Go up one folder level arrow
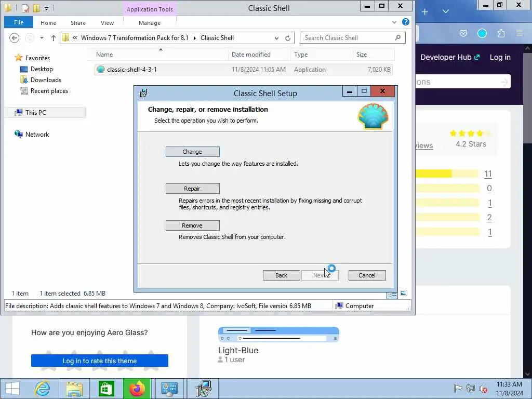This screenshot has height=399, width=532. coord(54,38)
